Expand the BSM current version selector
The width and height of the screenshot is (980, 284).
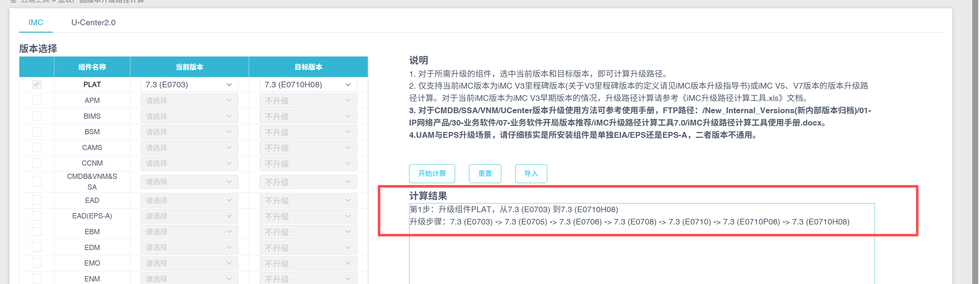click(189, 132)
